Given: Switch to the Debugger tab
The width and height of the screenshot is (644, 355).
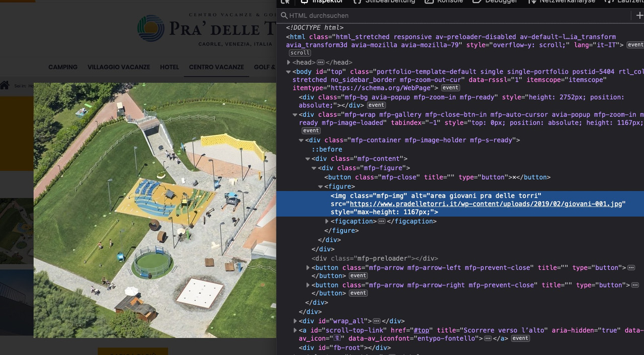Looking at the screenshot, I should pos(495,2).
